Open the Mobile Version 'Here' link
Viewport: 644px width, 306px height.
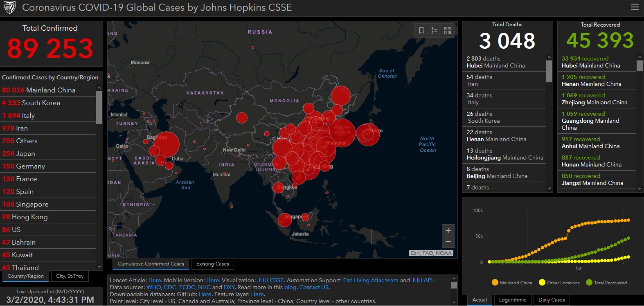pos(213,280)
